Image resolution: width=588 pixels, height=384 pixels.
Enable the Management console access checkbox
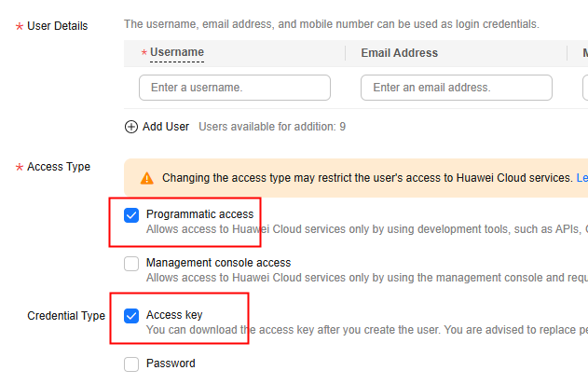pyautogui.click(x=131, y=264)
